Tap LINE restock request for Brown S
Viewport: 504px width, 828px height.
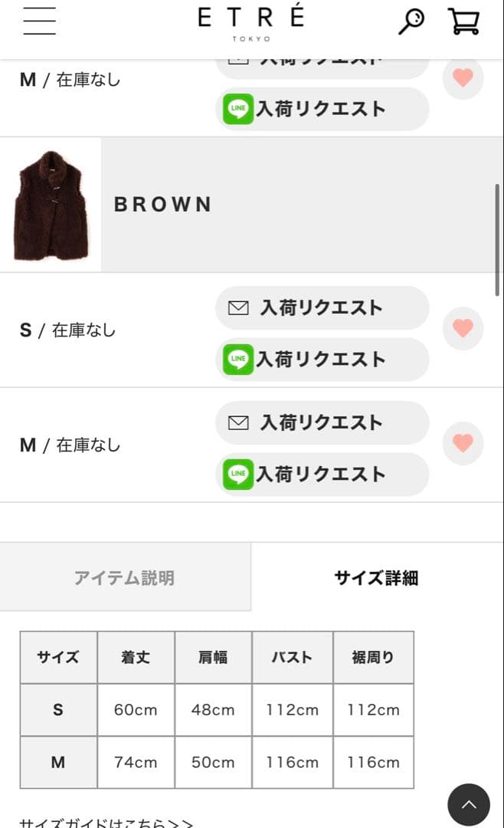322,360
